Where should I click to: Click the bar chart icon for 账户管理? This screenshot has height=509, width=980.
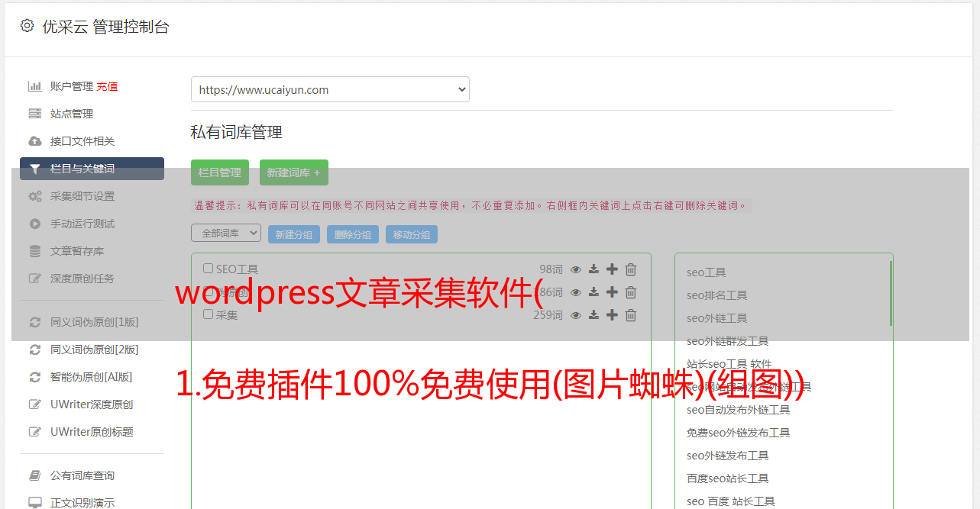(34, 86)
